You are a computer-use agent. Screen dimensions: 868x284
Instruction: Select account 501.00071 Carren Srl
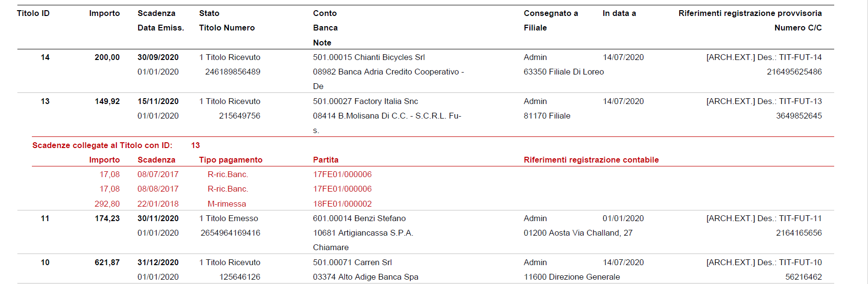tap(352, 263)
